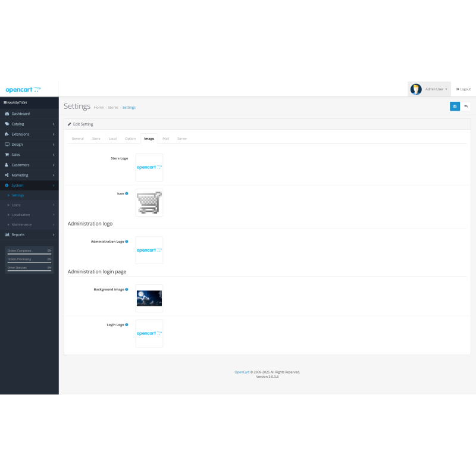Screen dimensions: 476x476
Task: Save the settings with the blue save button
Action: pos(455,106)
